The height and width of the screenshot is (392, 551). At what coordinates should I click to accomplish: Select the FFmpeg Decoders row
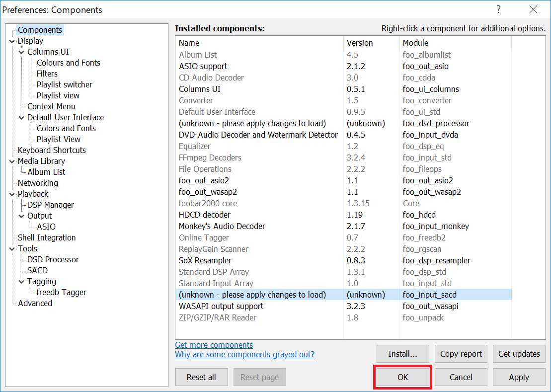(343, 157)
